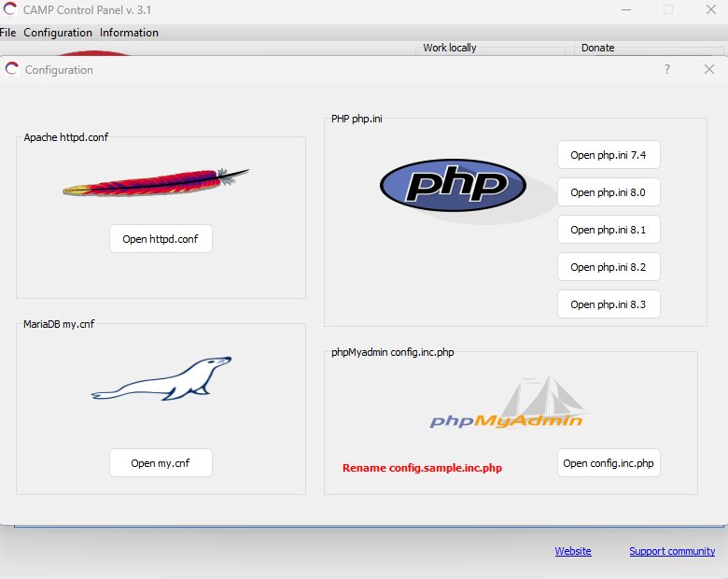
Task: Open the File menu
Action: point(8,33)
